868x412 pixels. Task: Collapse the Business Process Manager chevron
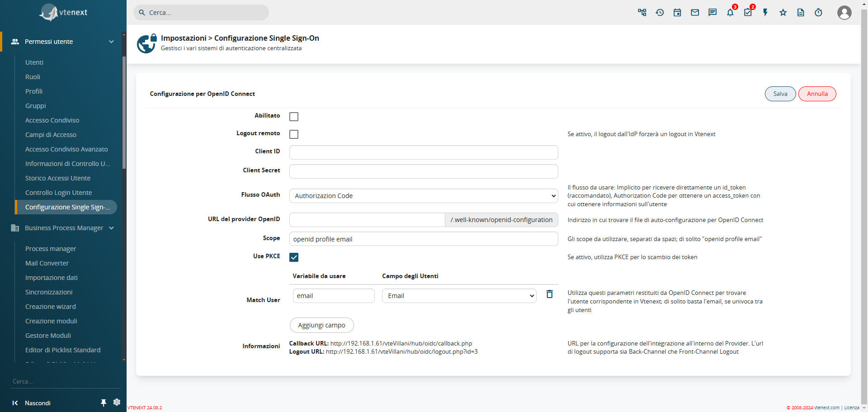click(111, 228)
